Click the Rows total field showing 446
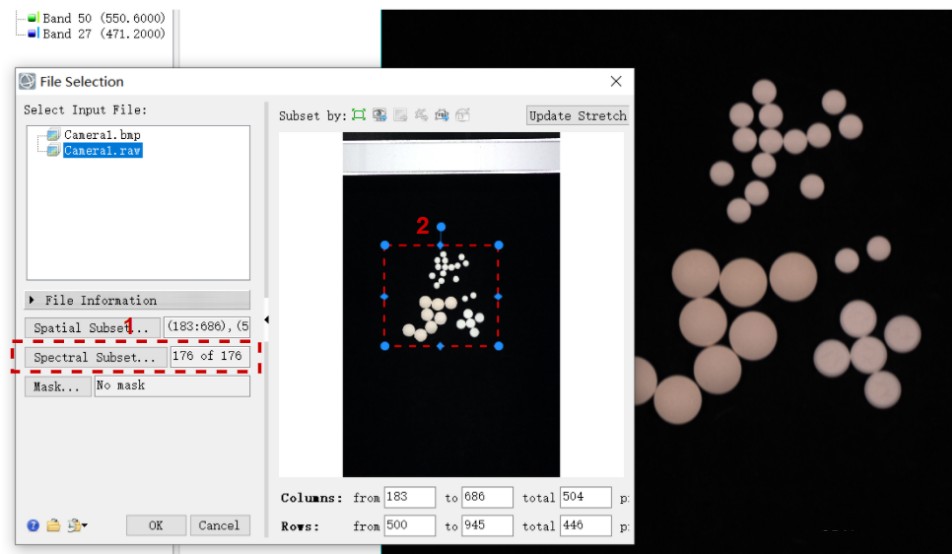952x554 pixels. [585, 525]
